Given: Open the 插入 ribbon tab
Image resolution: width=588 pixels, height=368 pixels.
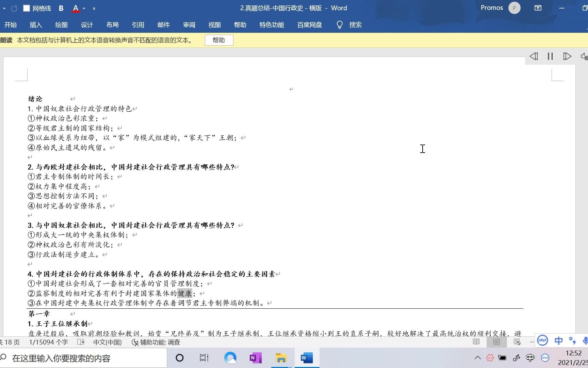Looking at the screenshot, I should (x=36, y=25).
